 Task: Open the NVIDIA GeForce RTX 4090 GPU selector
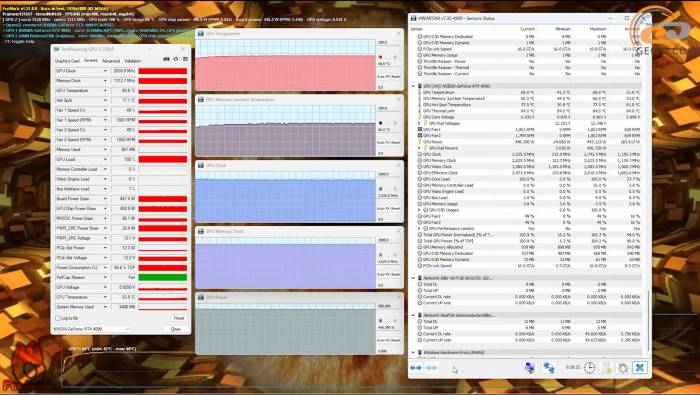[x=92, y=329]
